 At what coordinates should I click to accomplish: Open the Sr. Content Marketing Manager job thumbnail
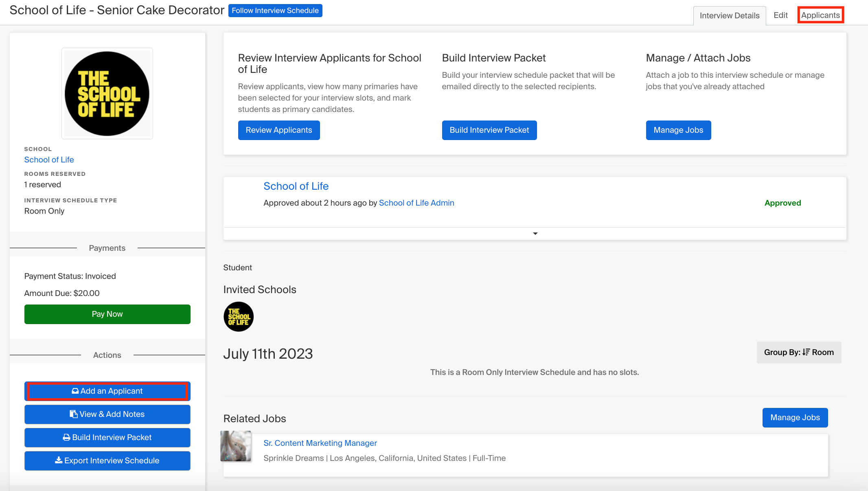coord(236,446)
